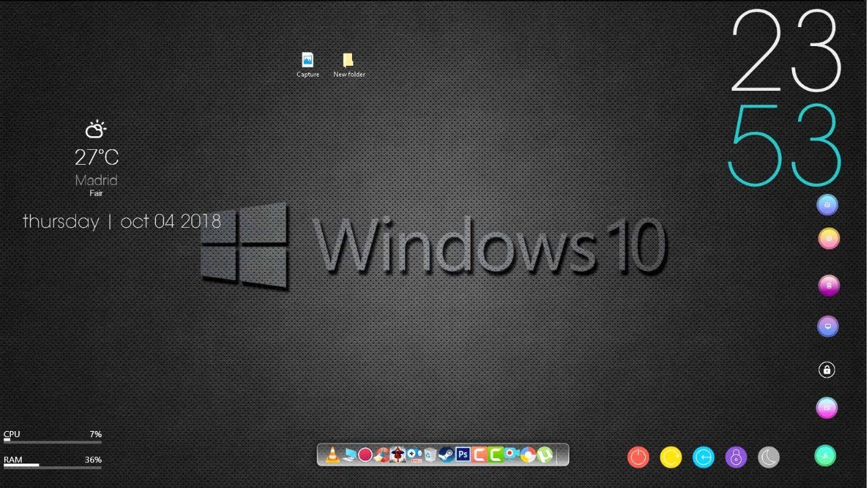The width and height of the screenshot is (868, 488).
Task: Launch the pink circle recorder app in dock
Action: [366, 455]
